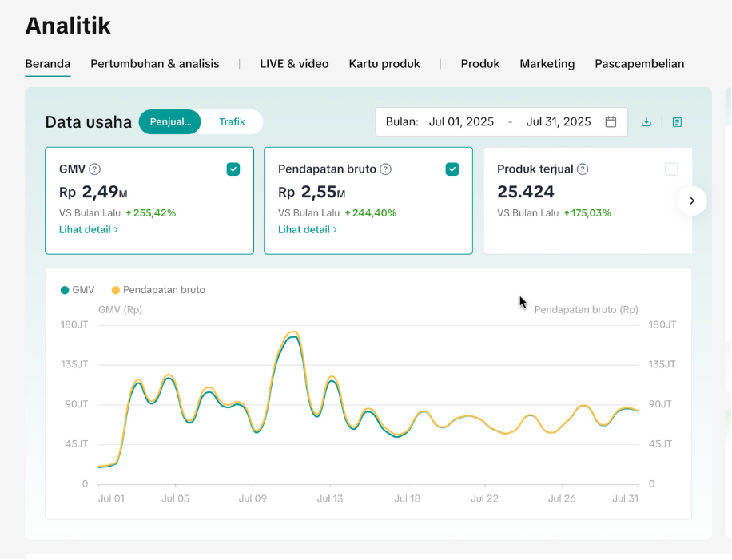
Task: Open the LIVE & video tab
Action: [294, 63]
